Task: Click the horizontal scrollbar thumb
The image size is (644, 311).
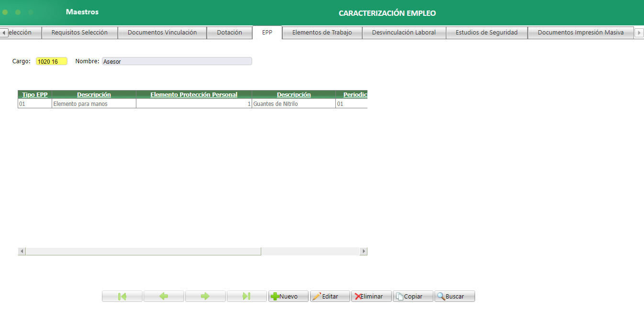Action: [144, 251]
